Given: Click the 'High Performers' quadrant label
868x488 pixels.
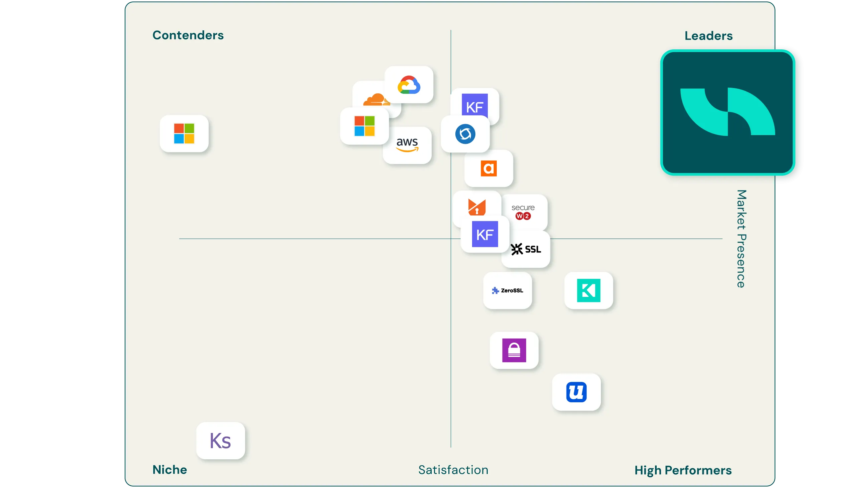Looking at the screenshot, I should coord(683,470).
